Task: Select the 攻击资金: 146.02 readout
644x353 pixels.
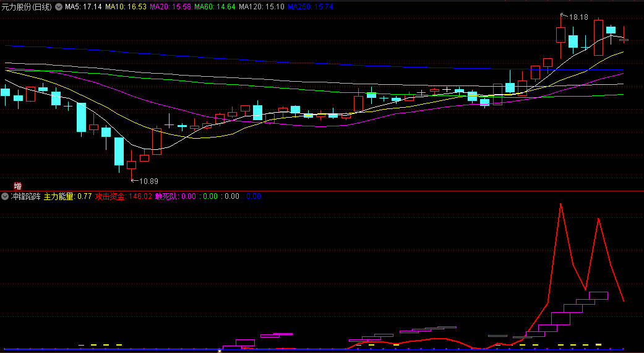Action: click(124, 196)
